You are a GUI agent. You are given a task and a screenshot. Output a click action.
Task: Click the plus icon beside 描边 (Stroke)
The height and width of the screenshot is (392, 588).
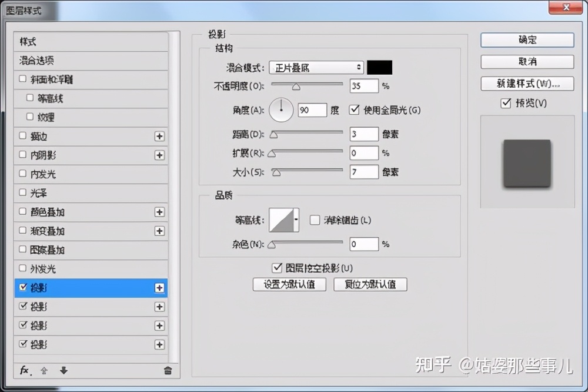[159, 136]
